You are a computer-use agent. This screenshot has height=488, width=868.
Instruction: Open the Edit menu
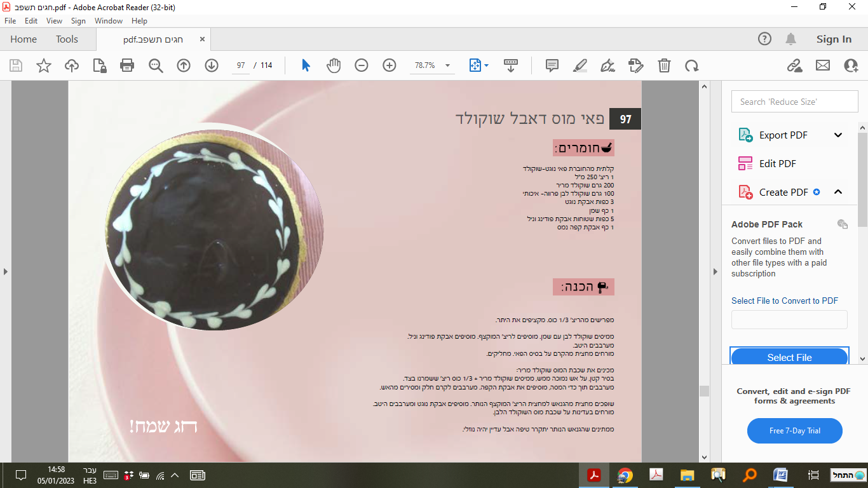(x=31, y=21)
